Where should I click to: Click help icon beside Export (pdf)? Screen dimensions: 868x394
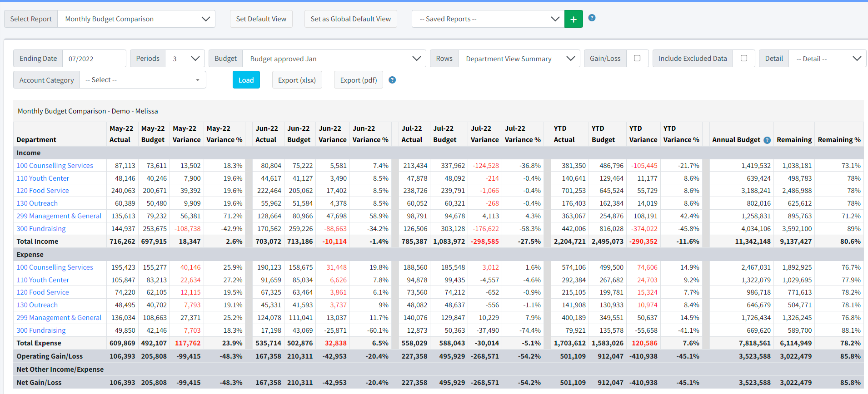[392, 80]
